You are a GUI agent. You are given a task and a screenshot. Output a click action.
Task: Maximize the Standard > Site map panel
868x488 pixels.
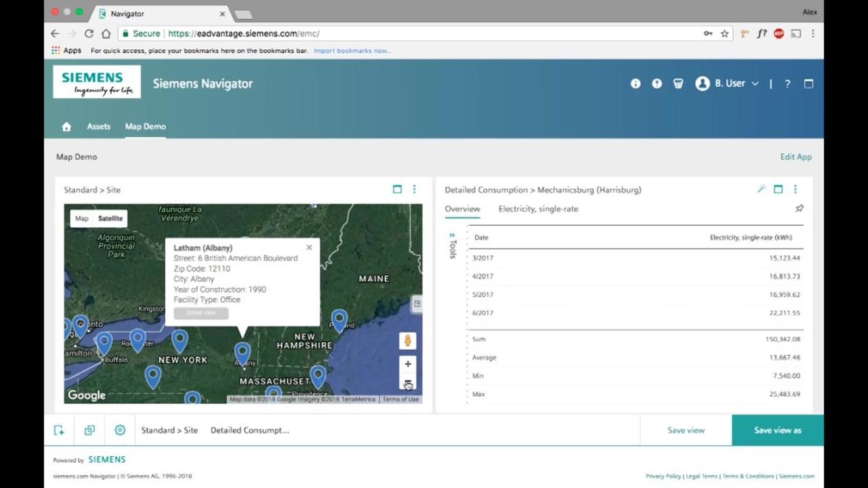[397, 189]
